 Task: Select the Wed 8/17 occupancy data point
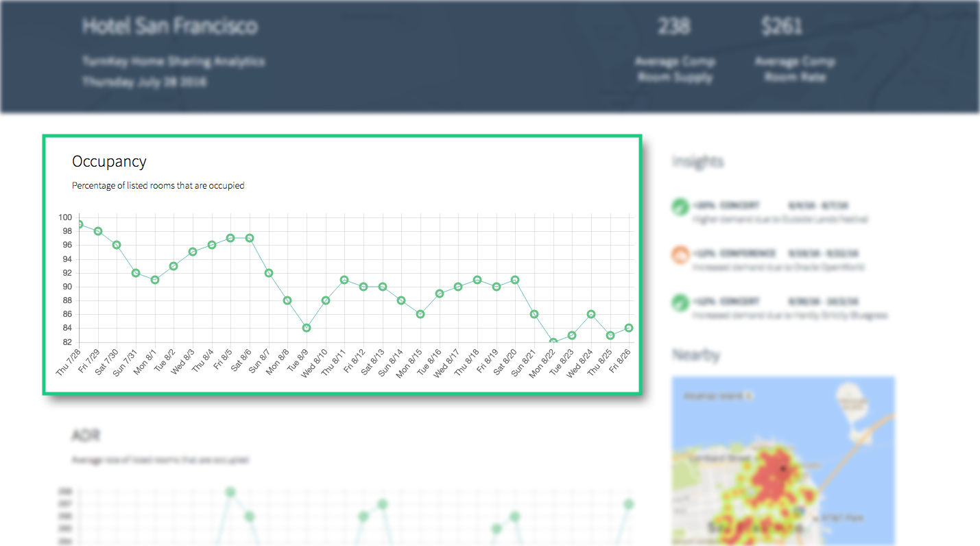coord(458,287)
